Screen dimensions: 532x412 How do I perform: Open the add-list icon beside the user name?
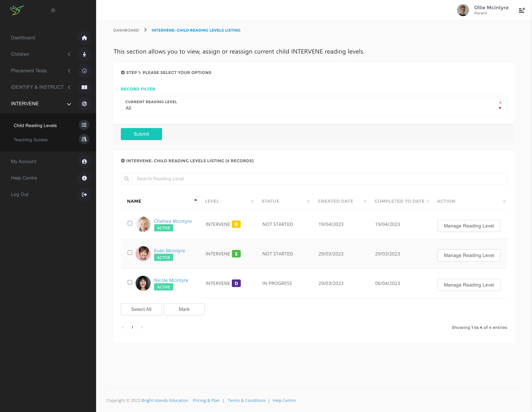(522, 10)
